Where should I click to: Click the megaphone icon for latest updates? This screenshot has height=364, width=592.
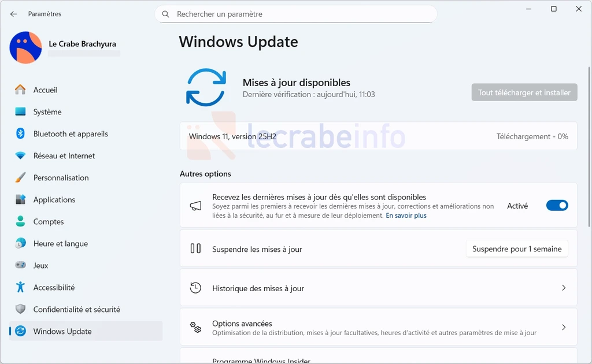[x=195, y=206]
